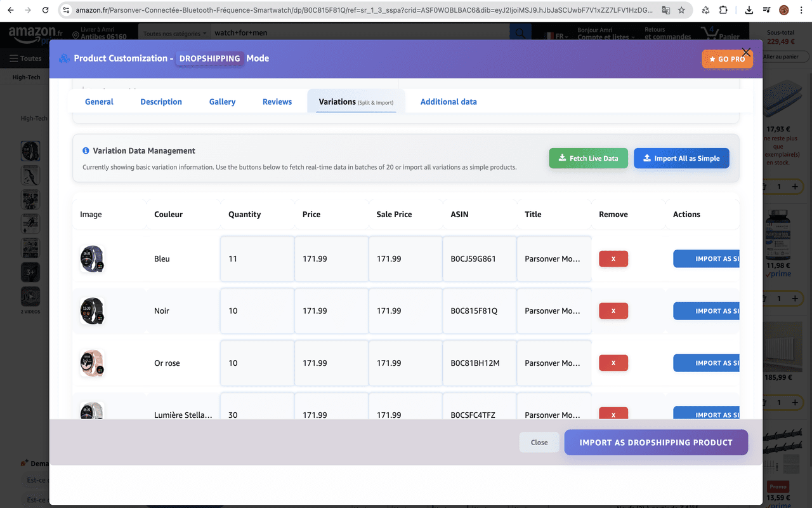The image size is (812, 508).
Task: Click the Couleur column header
Action: [x=169, y=215]
